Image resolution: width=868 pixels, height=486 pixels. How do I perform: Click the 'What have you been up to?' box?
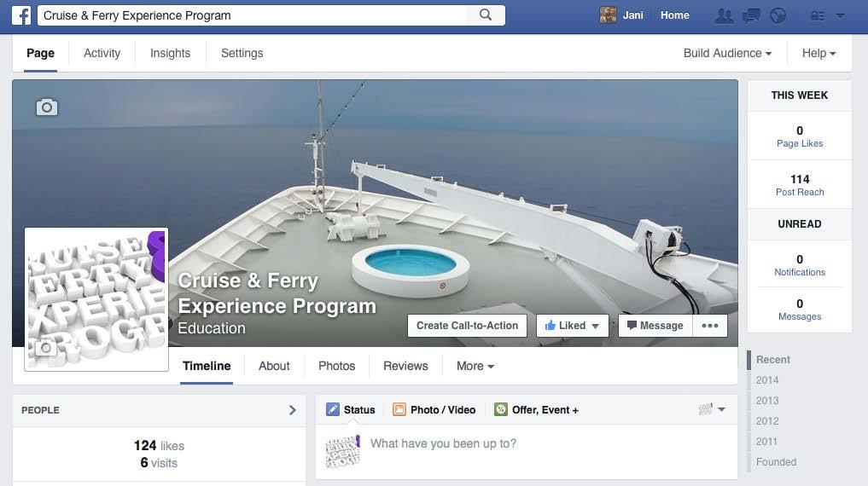(x=443, y=443)
